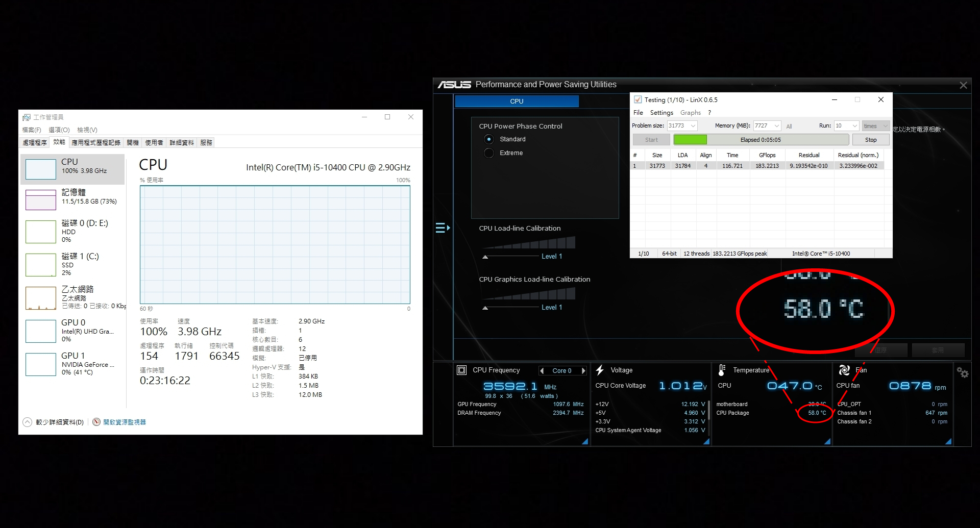Click the Residual (norm.) column header
980x528 pixels.
click(x=858, y=155)
